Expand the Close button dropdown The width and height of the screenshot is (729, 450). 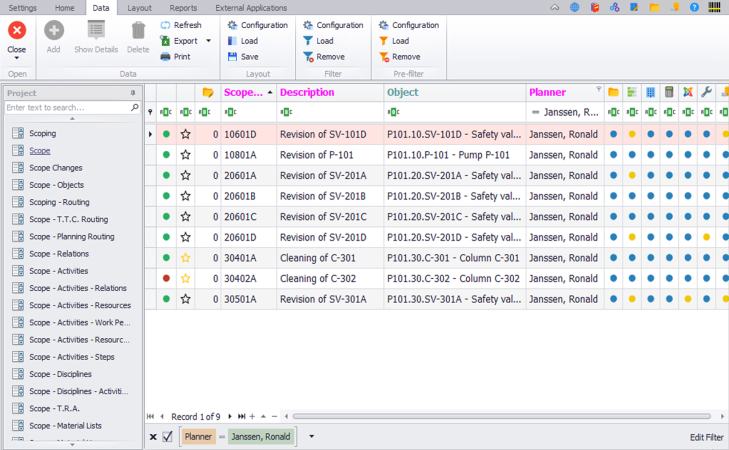[17, 58]
